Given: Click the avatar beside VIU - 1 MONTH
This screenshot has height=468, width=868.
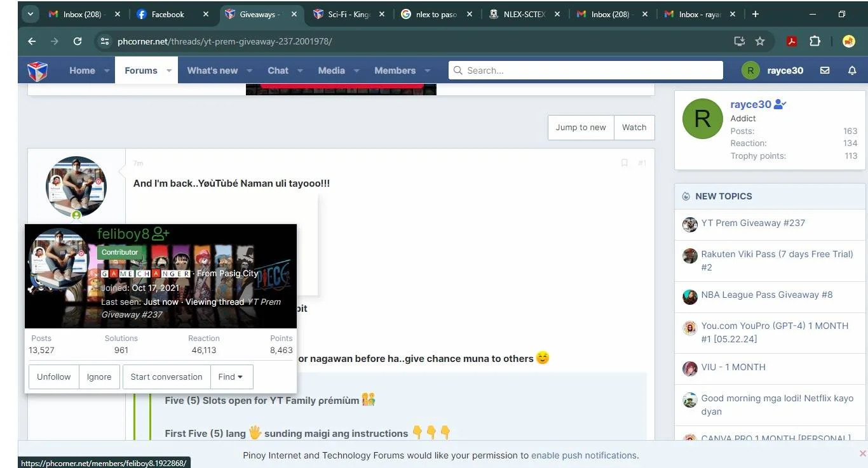Looking at the screenshot, I should (690, 368).
